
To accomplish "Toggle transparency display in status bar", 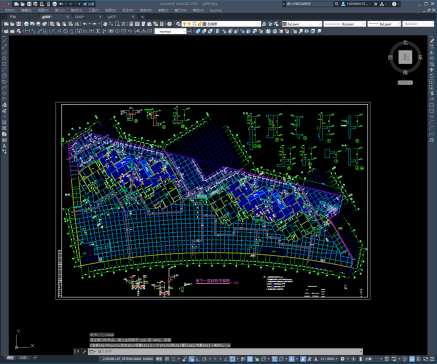I will click(250, 359).
